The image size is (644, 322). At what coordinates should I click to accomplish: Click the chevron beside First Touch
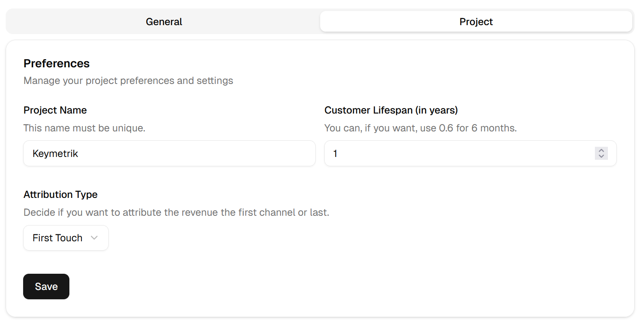click(x=94, y=238)
